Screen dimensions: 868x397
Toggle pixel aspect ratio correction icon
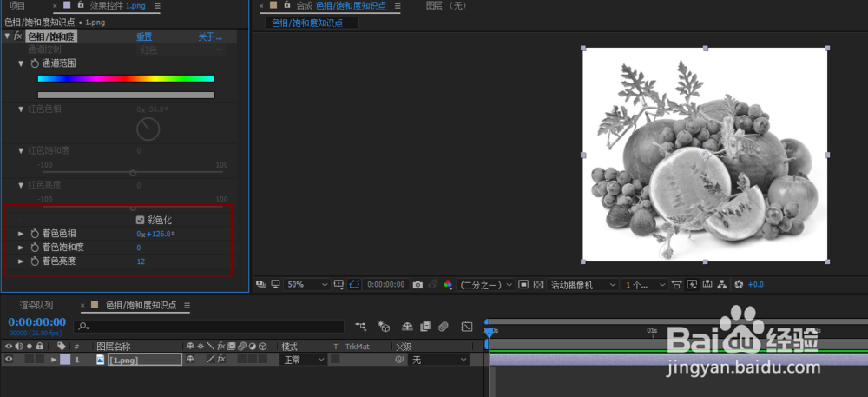676,285
